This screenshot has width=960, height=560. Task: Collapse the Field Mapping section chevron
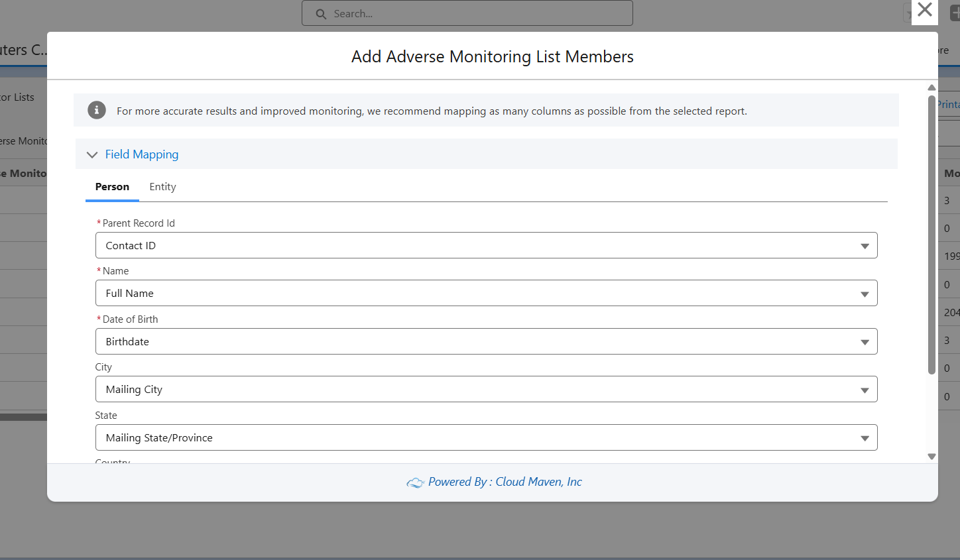coord(92,154)
